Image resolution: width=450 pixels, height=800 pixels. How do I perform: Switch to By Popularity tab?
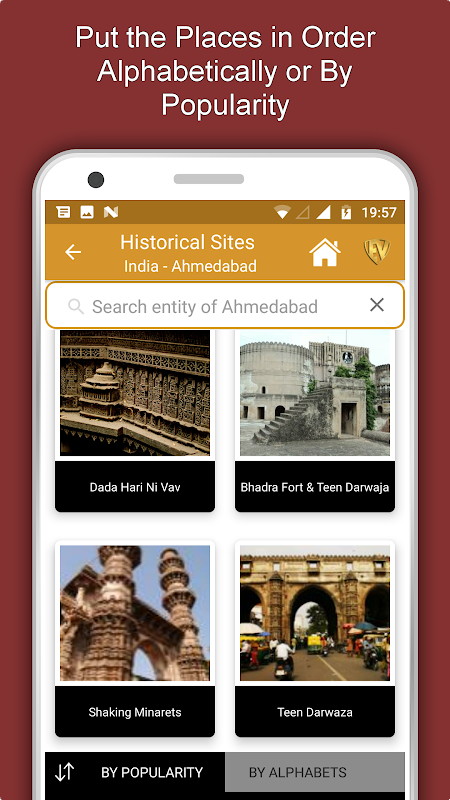tap(152, 772)
